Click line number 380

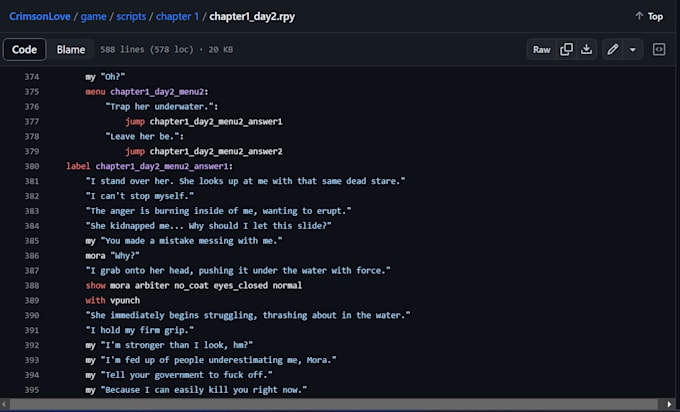[33, 166]
